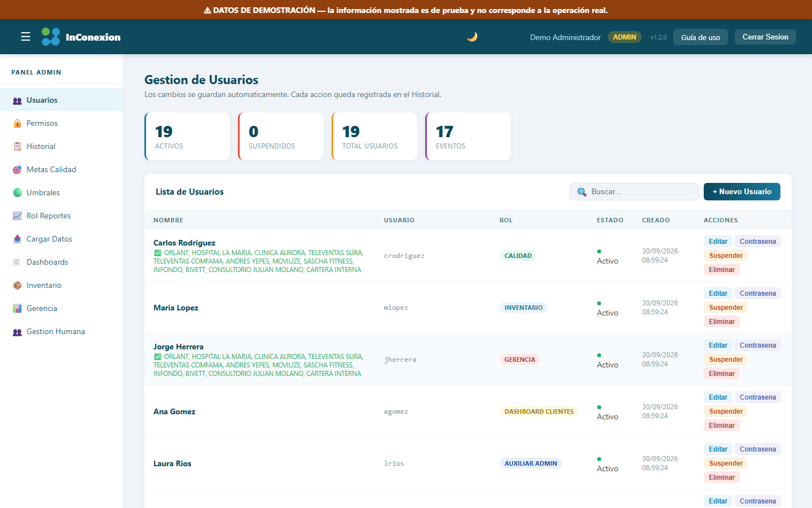
Task: Select Umbrales in sidebar
Action: point(61,192)
